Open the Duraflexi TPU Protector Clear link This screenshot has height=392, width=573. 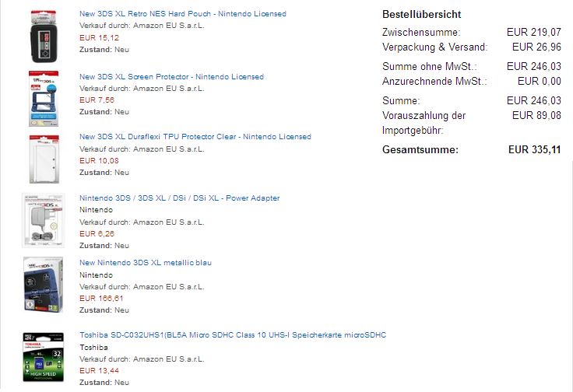coord(195,137)
